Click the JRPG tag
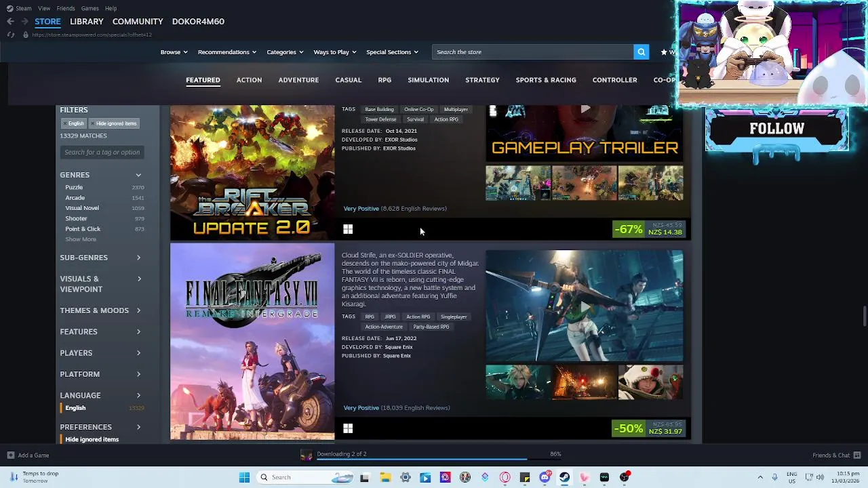Image resolution: width=868 pixels, height=488 pixels. 390,317
